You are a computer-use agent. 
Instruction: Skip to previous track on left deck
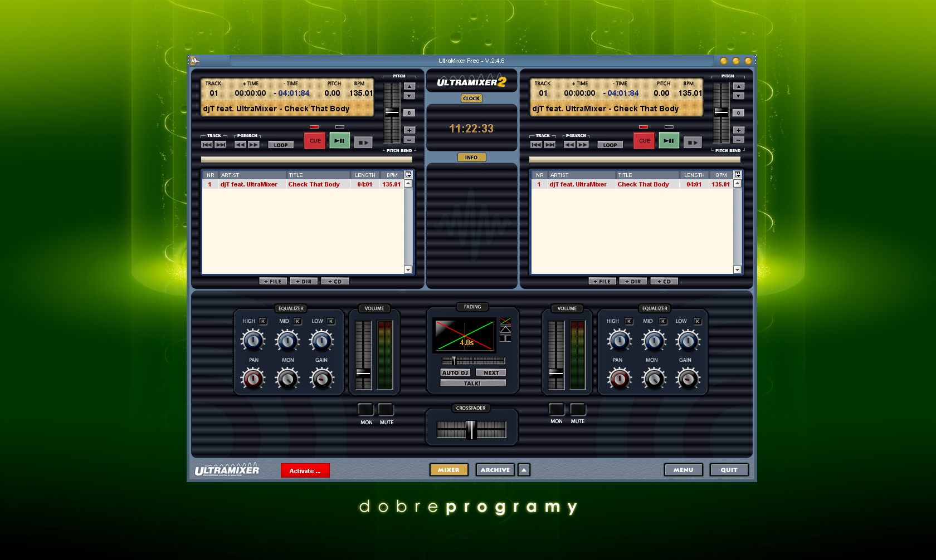coord(207,145)
